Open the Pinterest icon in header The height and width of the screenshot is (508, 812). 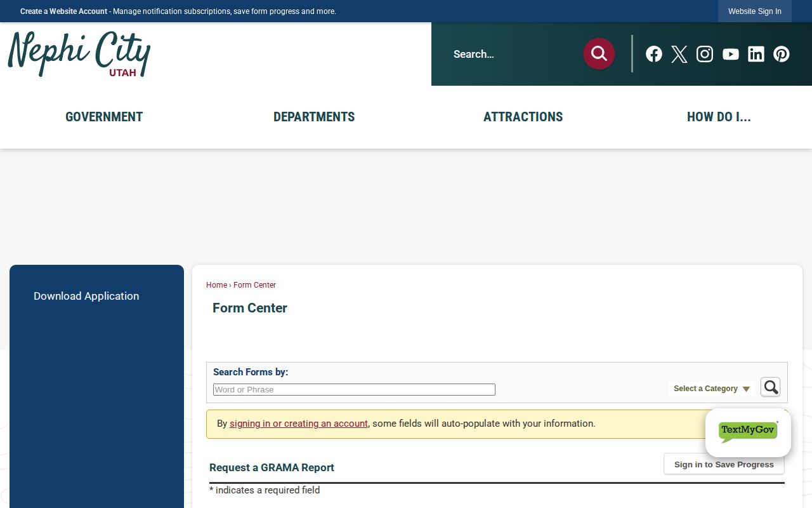tap(782, 54)
